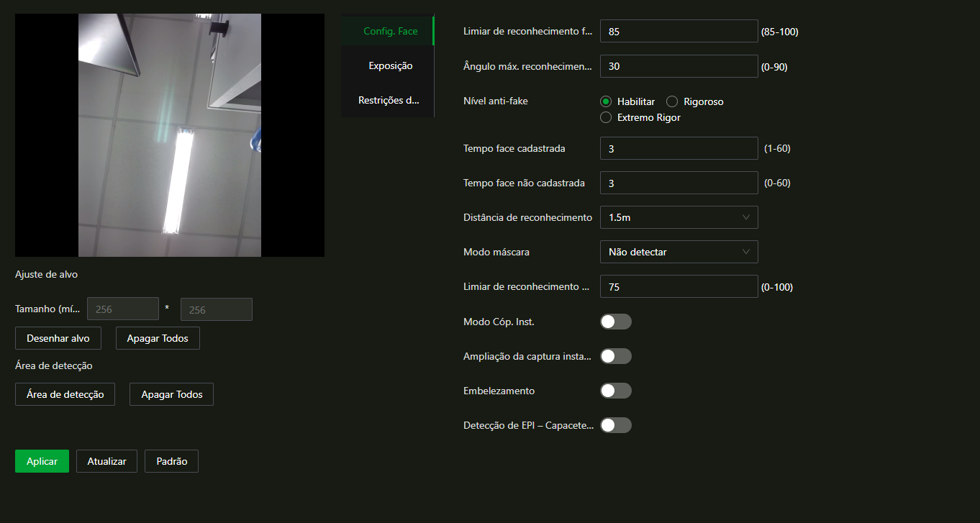This screenshot has width=980, height=523.
Task: Click the Nível anti-fake label
Action: pyautogui.click(x=496, y=101)
